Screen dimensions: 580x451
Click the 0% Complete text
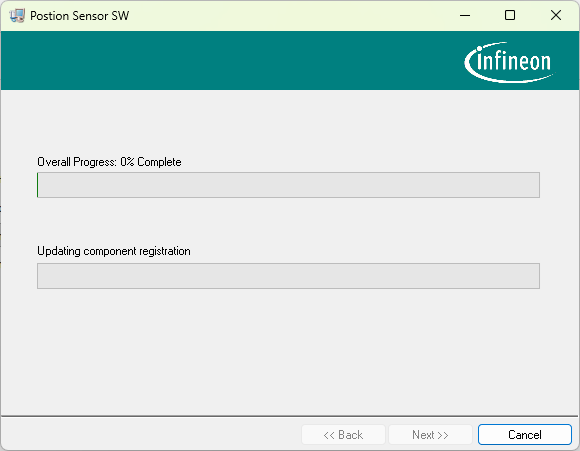click(x=151, y=162)
